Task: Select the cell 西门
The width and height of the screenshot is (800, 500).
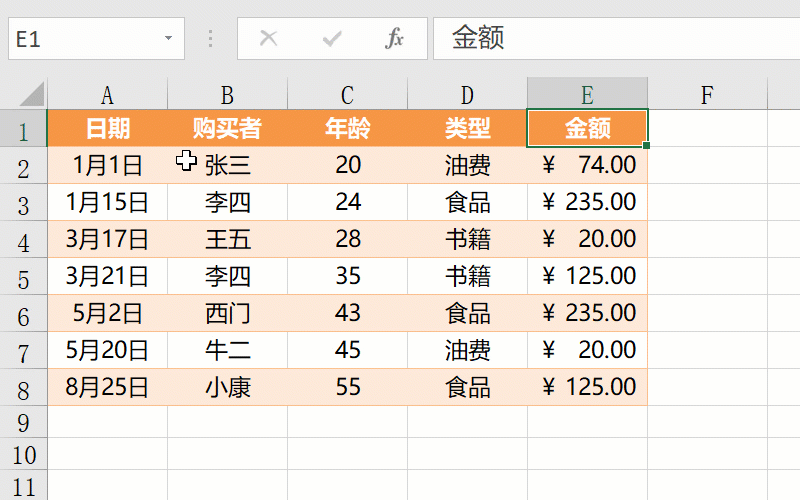Action: 228,313
